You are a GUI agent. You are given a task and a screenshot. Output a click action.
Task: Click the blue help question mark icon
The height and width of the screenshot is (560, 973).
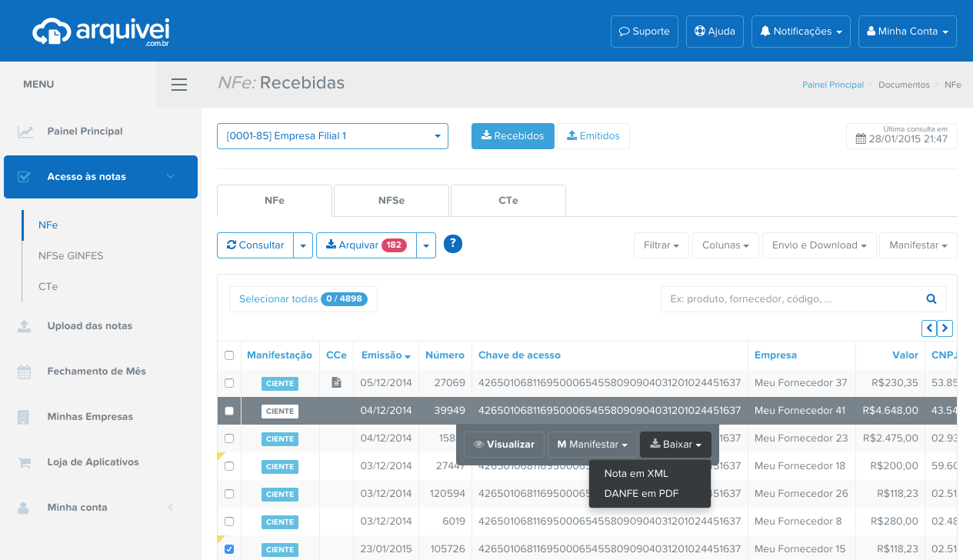pos(452,245)
